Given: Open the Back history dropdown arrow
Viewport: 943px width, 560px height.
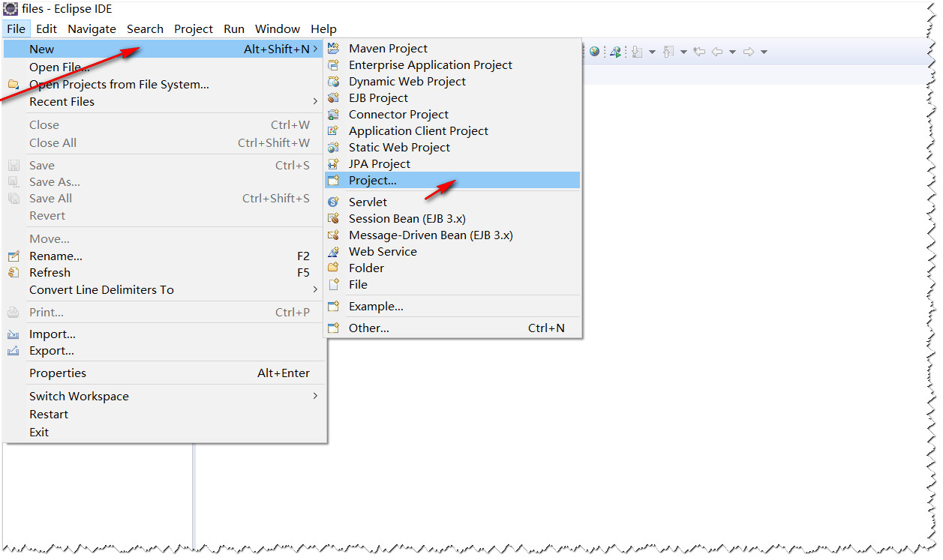Looking at the screenshot, I should pos(732,51).
